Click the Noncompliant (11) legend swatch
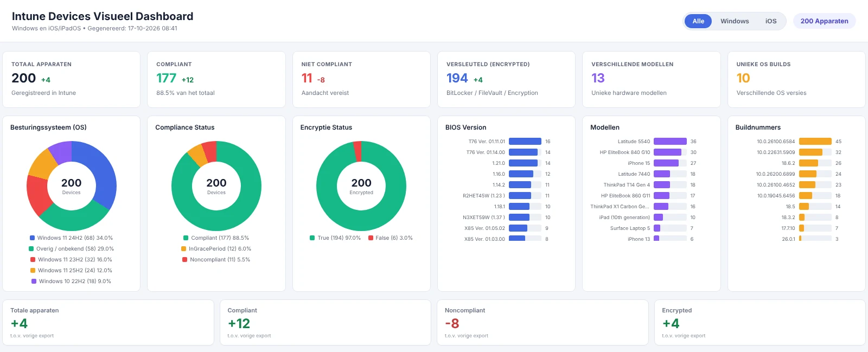 click(184, 260)
